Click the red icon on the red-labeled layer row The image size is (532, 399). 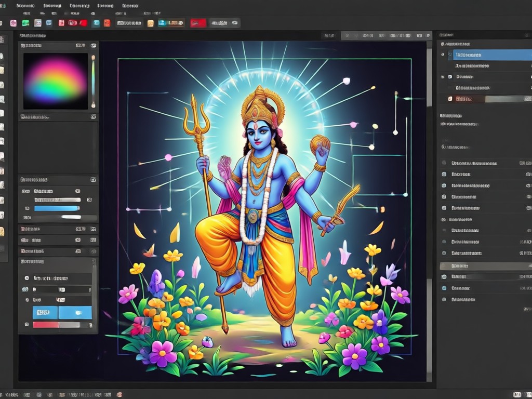(x=450, y=99)
